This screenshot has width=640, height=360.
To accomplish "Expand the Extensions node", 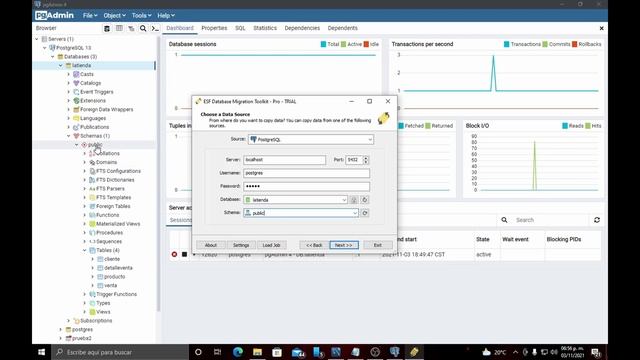I will point(69,100).
